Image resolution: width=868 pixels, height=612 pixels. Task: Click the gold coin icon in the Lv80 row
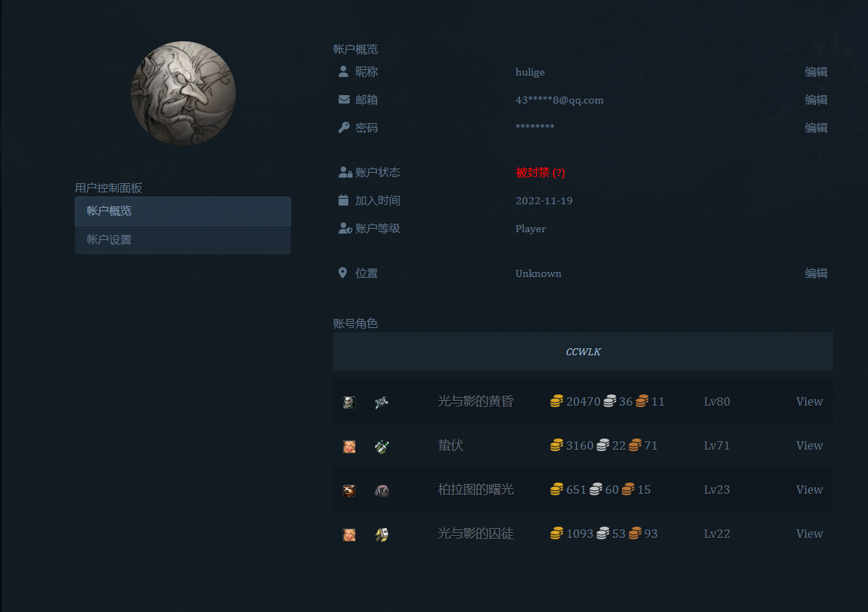point(557,401)
